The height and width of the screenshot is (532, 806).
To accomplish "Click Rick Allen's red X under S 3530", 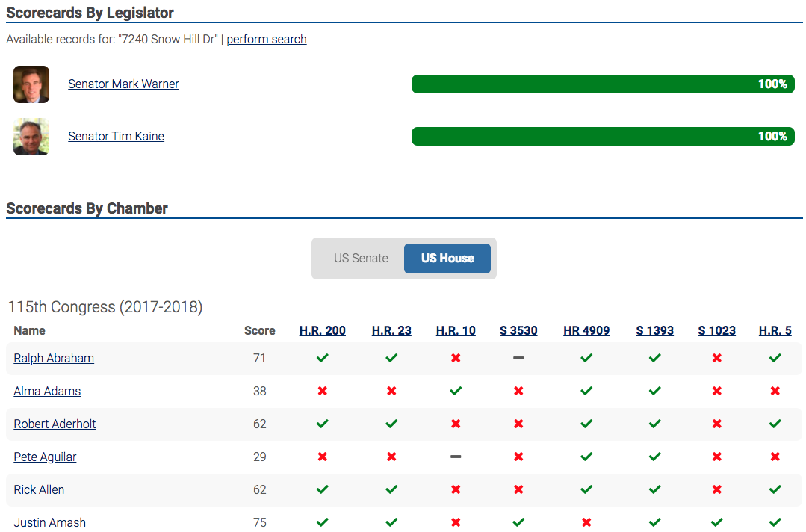I will click(518, 489).
